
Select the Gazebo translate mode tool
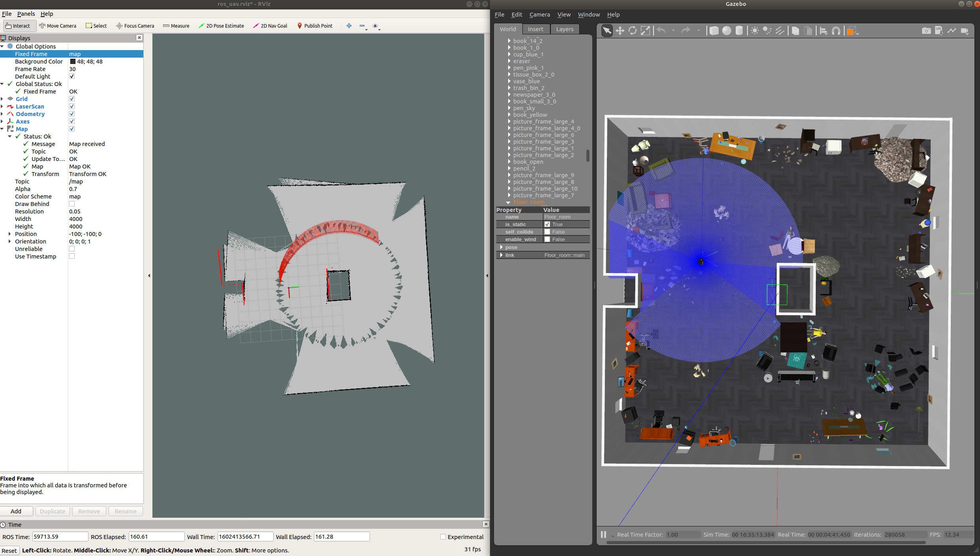click(x=620, y=31)
